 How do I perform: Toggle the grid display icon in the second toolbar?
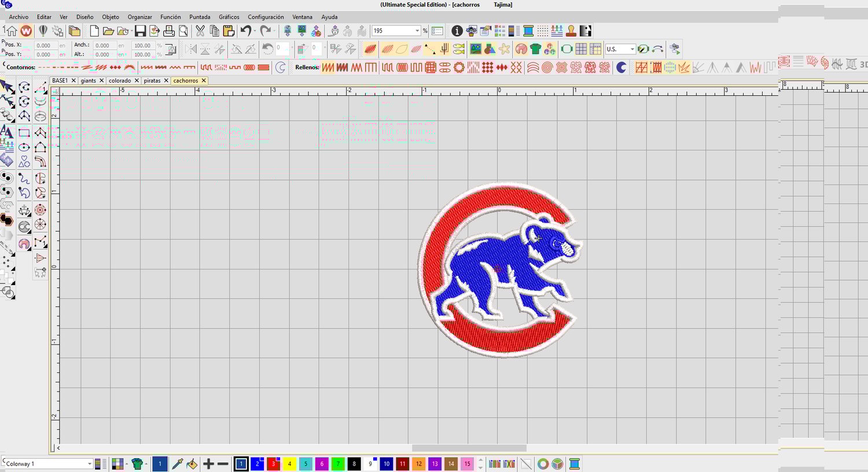click(581, 49)
